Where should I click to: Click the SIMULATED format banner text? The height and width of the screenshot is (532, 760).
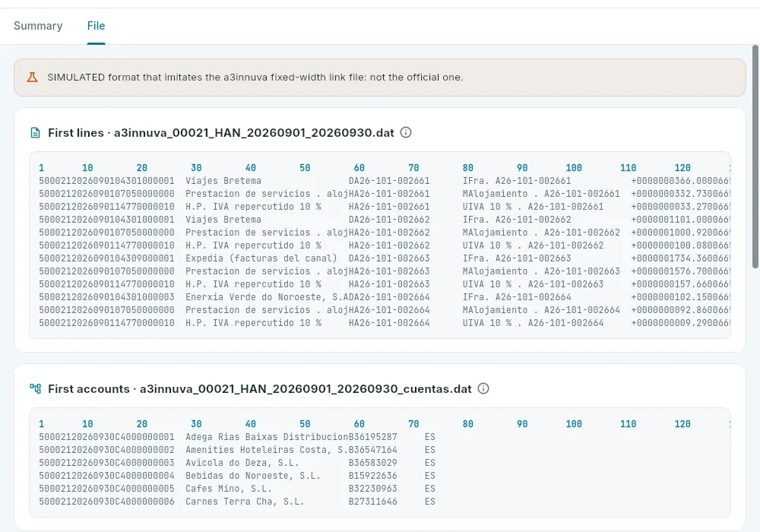click(x=255, y=77)
